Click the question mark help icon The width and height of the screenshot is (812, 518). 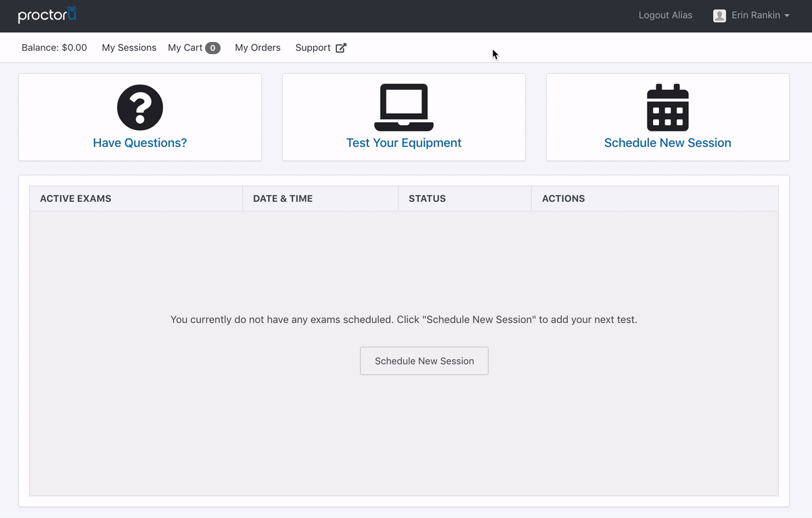[x=140, y=107]
